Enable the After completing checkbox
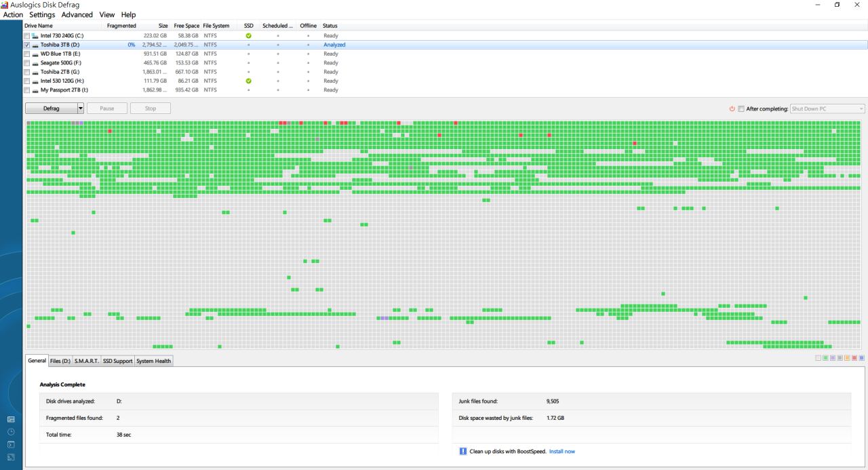This screenshot has width=868, height=470. pos(741,109)
